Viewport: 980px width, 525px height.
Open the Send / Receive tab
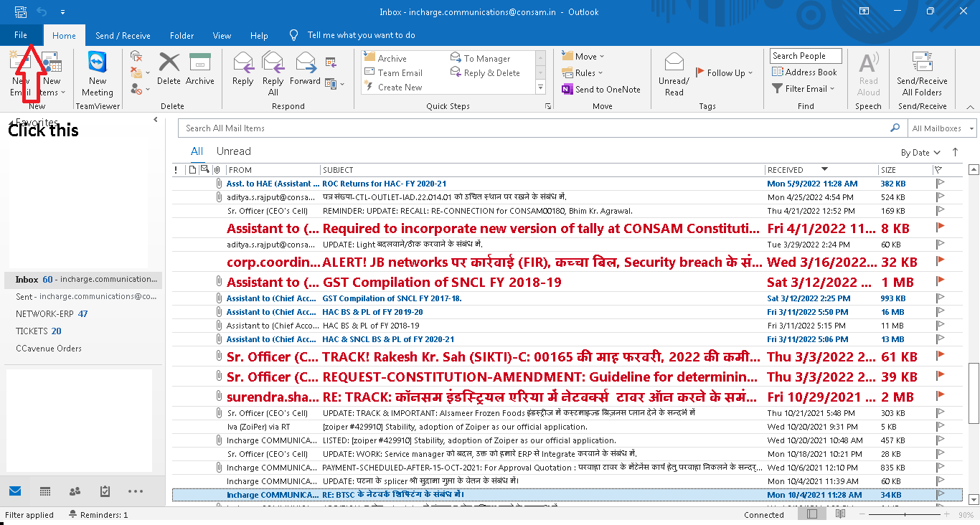coord(123,35)
